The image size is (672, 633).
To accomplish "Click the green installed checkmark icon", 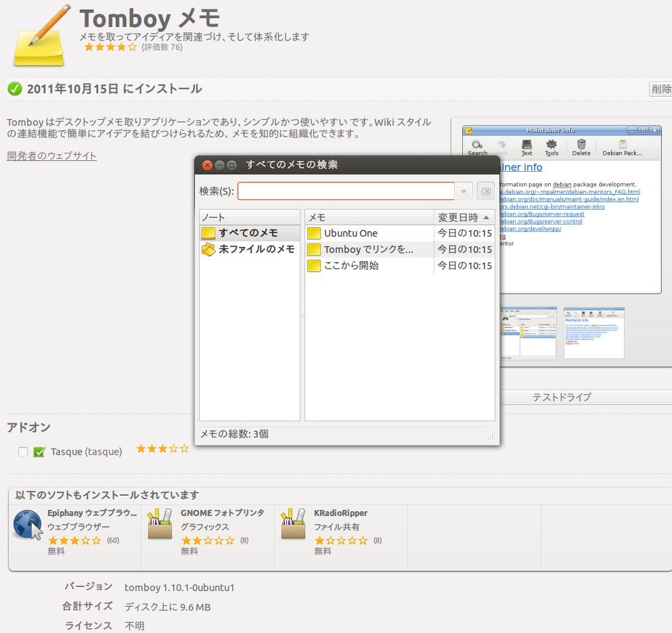I will coord(15,89).
